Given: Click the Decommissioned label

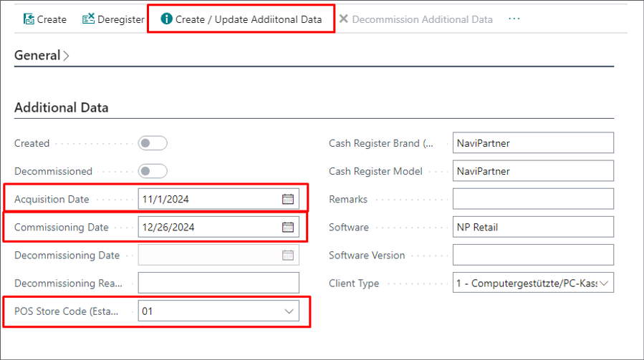Looking at the screenshot, I should (54, 172).
